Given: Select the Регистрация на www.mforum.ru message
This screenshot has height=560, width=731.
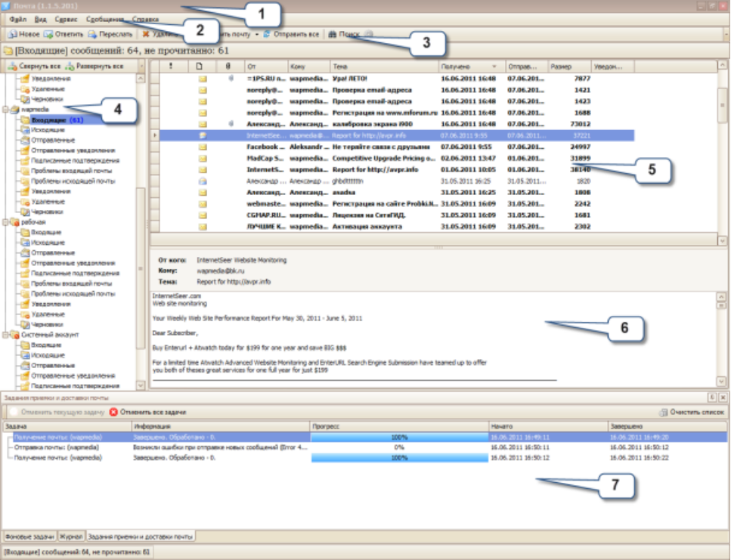Looking at the screenshot, I should pos(397,113).
